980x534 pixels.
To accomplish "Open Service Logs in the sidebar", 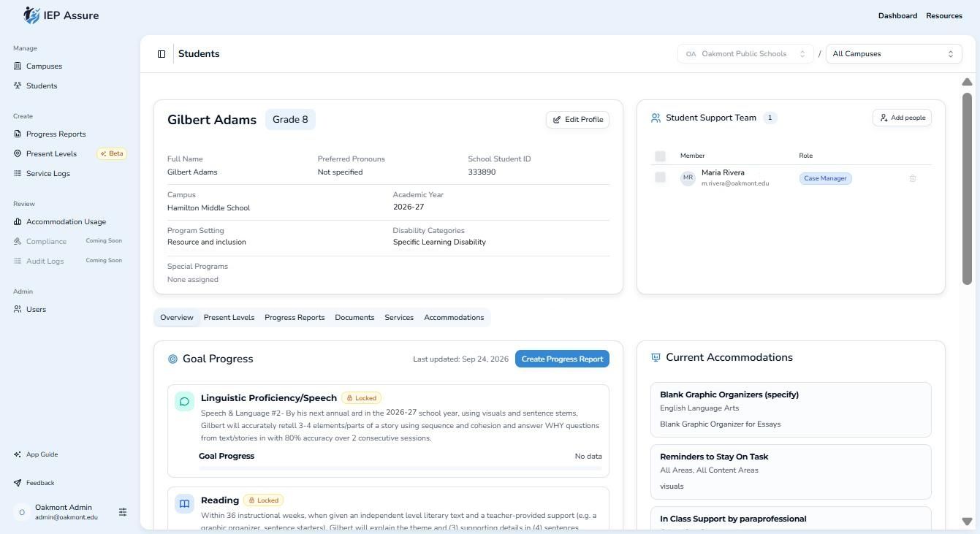I will (x=48, y=174).
